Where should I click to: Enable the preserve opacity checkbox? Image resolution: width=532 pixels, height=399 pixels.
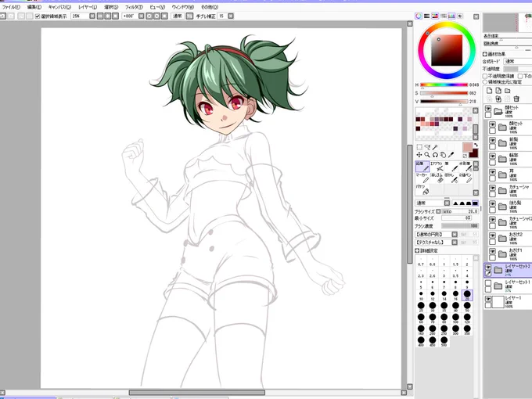[x=485, y=76]
